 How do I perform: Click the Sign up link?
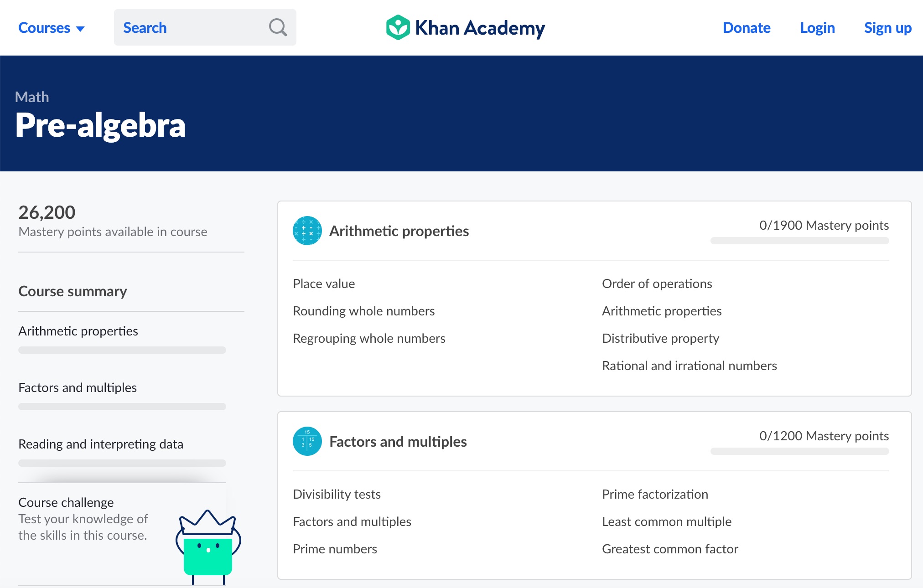click(887, 28)
